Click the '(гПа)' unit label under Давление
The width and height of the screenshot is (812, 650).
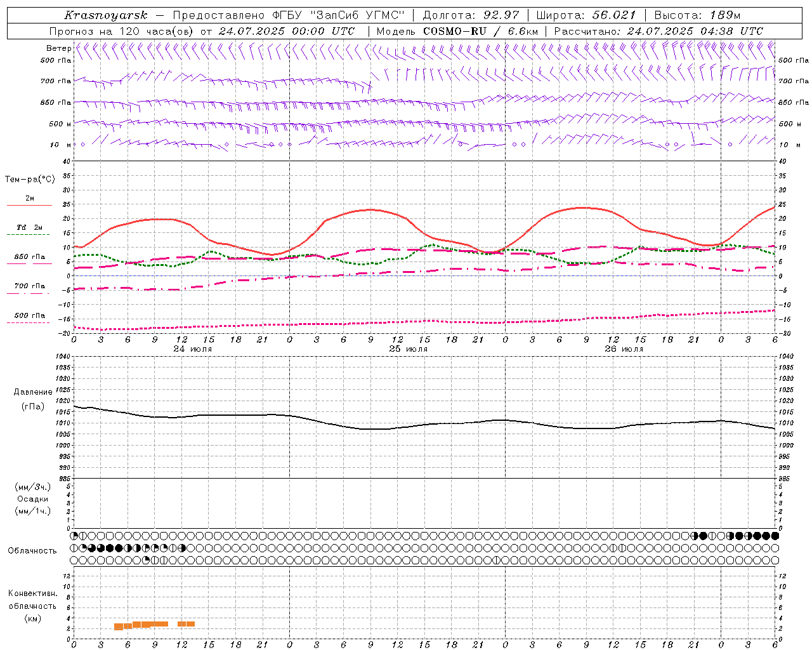[x=33, y=406]
